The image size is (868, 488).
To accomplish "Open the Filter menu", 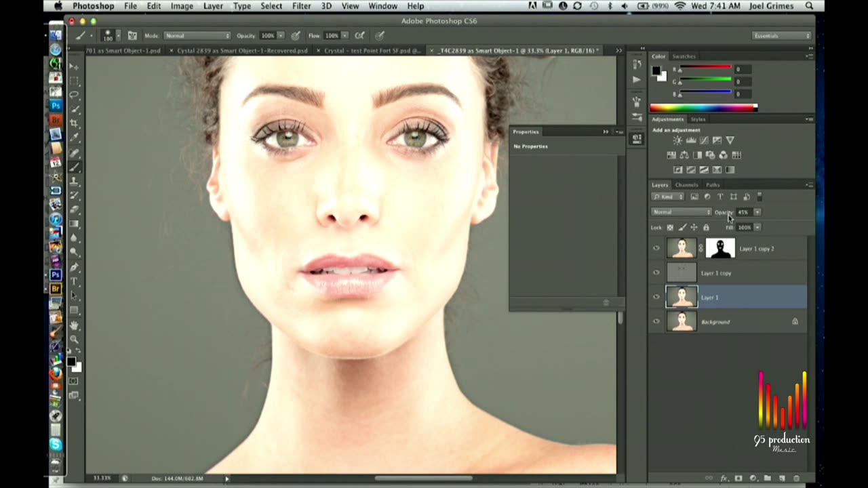I will (301, 6).
